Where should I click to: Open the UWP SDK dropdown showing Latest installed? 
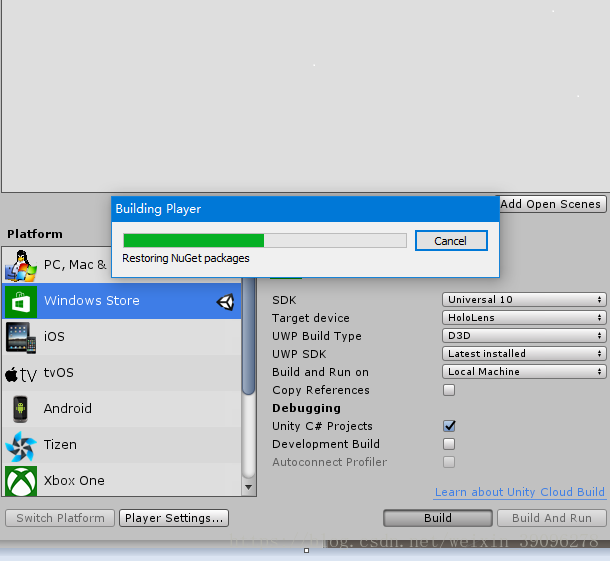point(524,353)
